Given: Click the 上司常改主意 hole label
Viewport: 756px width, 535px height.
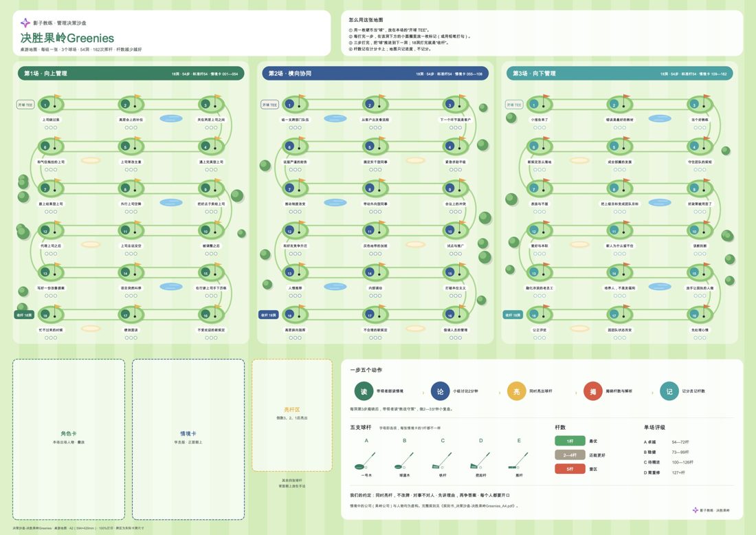Looking at the screenshot, I should (x=131, y=162).
